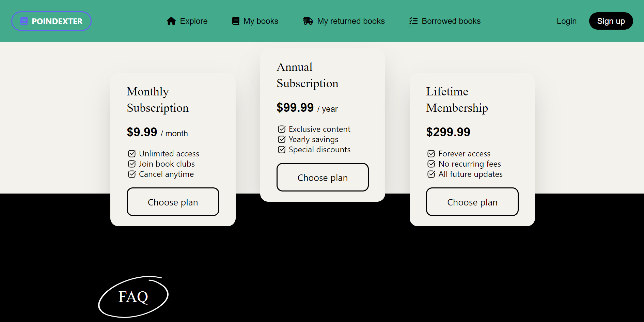The width and height of the screenshot is (644, 322).
Task: Click the Login link
Action: point(566,21)
